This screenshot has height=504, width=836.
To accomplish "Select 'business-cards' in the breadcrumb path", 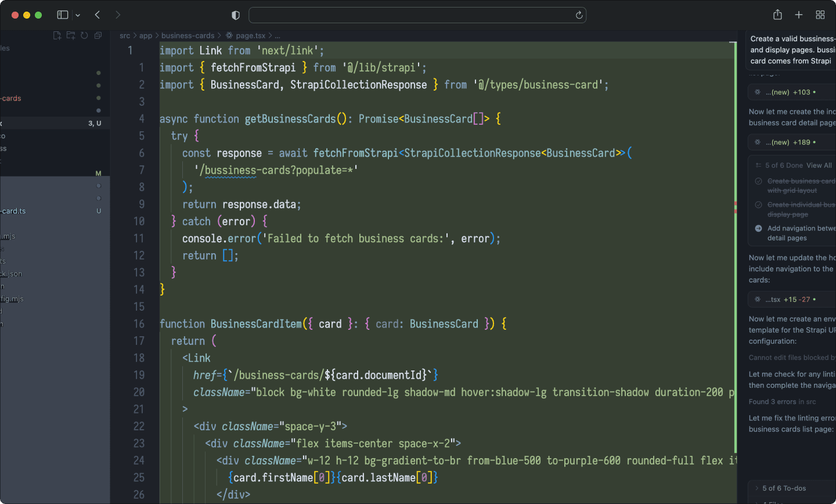I will (187, 35).
